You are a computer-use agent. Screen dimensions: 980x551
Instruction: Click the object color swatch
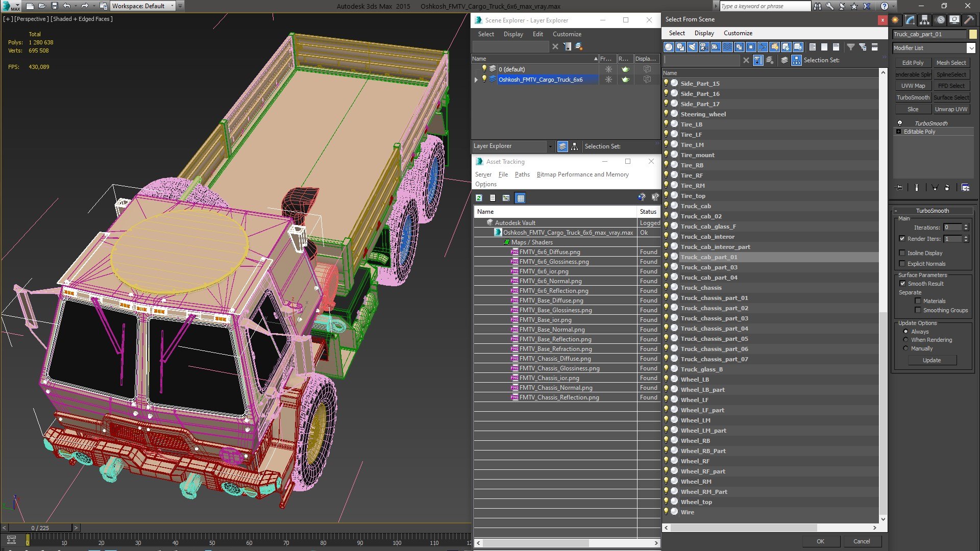click(x=972, y=34)
